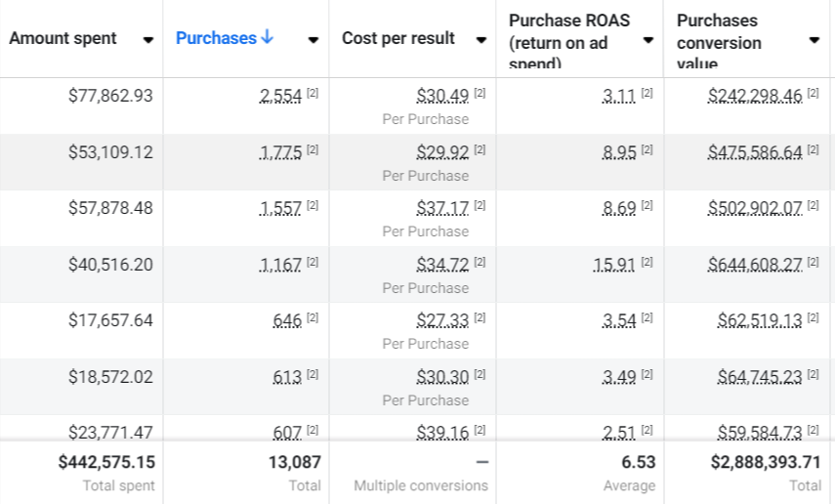Select the $77,862.93 amount spent cell
Viewport: 835px width, 504px height.
coord(110,96)
